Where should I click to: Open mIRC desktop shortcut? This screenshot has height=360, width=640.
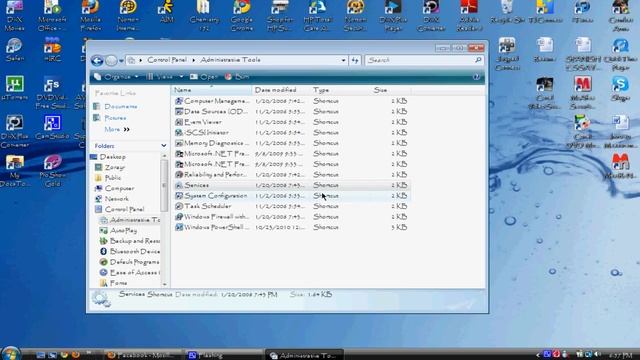point(52,50)
